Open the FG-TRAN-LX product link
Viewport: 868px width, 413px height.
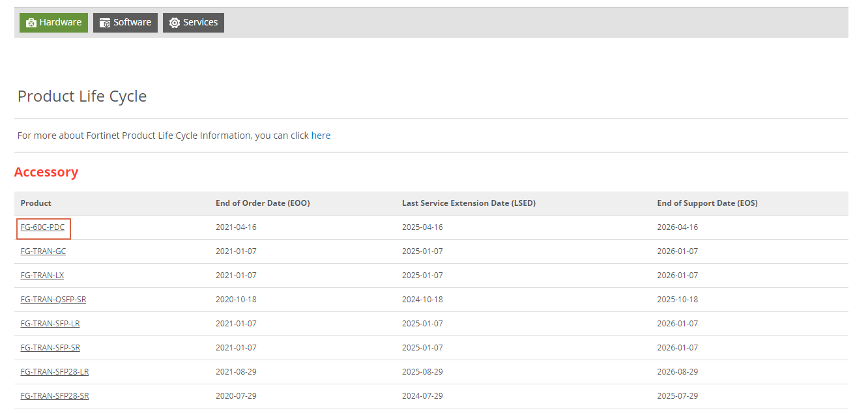click(42, 276)
